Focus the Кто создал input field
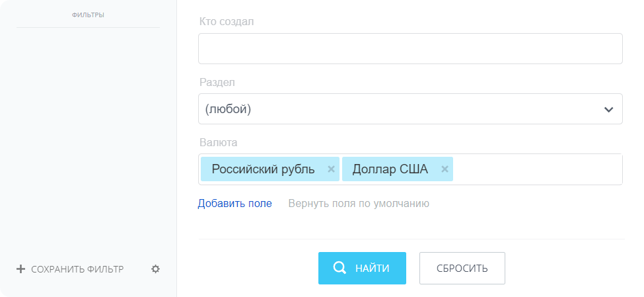 410,48
